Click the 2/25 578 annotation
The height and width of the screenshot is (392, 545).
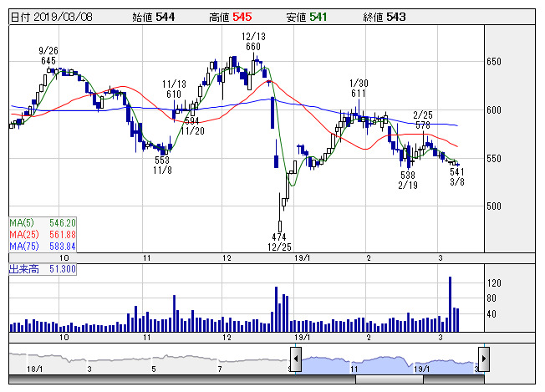pos(423,120)
